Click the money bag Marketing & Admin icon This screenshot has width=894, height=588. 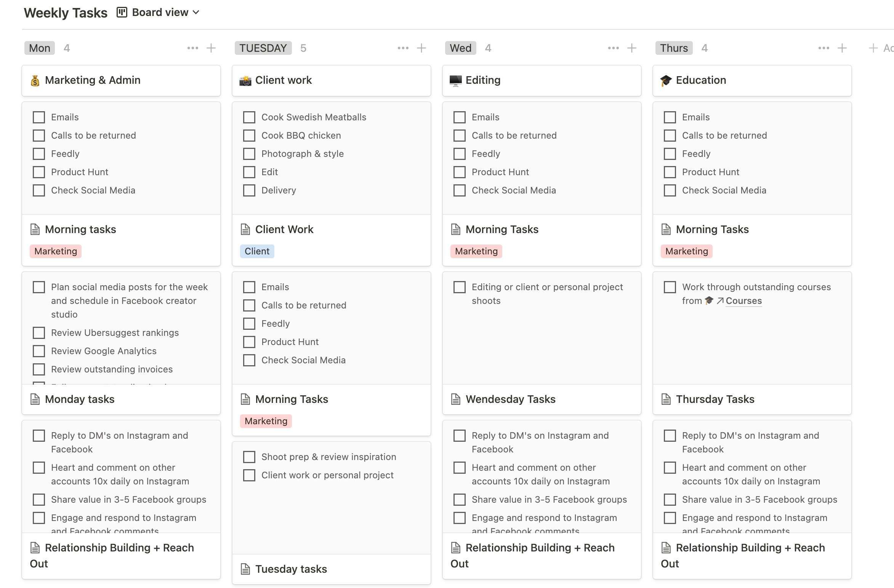point(35,80)
